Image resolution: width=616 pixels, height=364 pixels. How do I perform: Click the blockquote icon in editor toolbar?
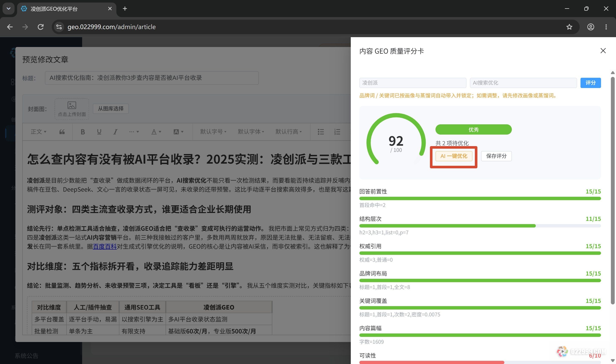(62, 132)
